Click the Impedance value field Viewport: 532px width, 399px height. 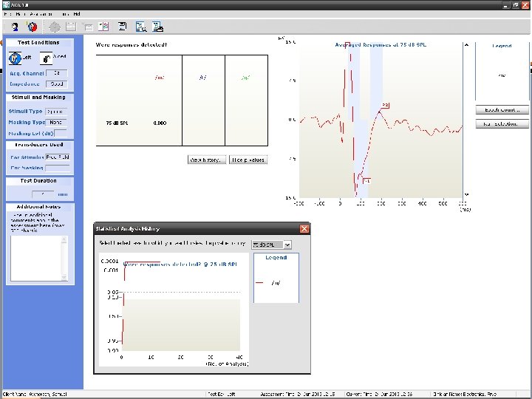57,83
